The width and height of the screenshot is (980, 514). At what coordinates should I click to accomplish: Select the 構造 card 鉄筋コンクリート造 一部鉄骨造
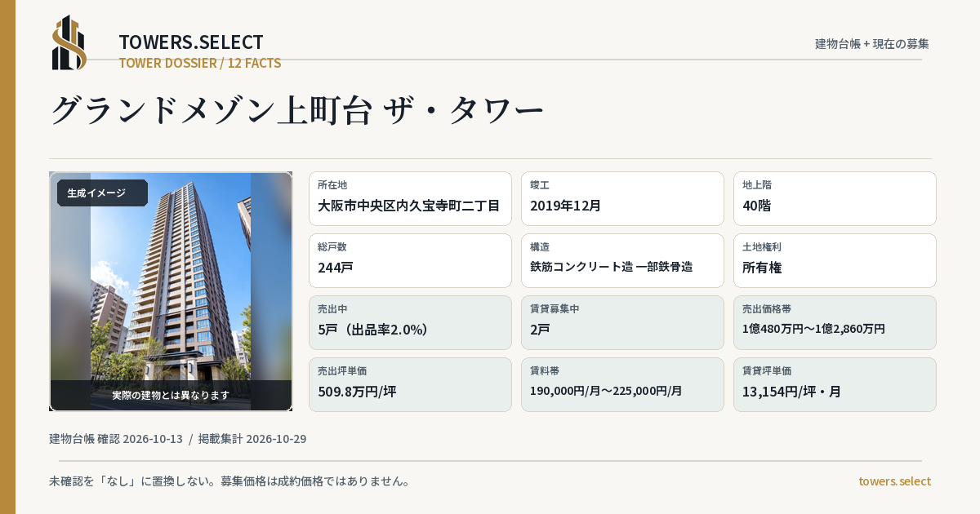[622, 260]
